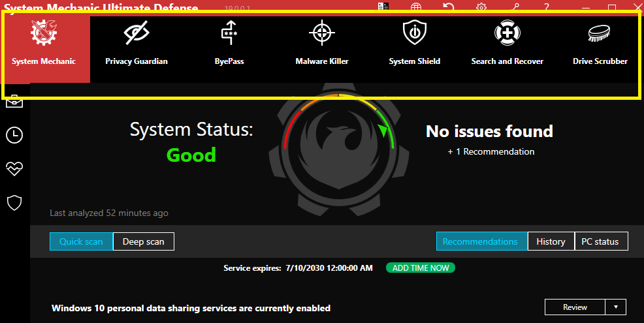Open the System Mechanic module

(x=44, y=49)
